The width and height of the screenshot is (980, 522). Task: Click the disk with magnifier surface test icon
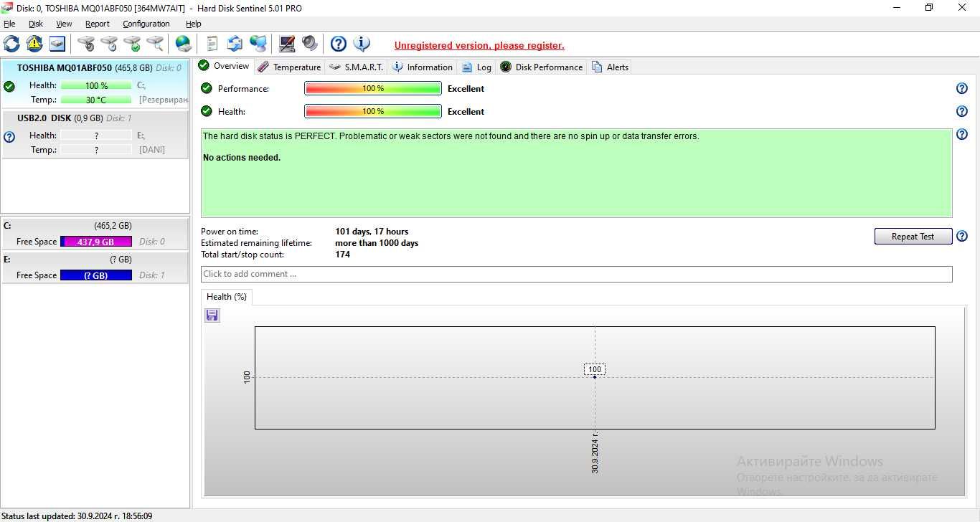tap(155, 44)
